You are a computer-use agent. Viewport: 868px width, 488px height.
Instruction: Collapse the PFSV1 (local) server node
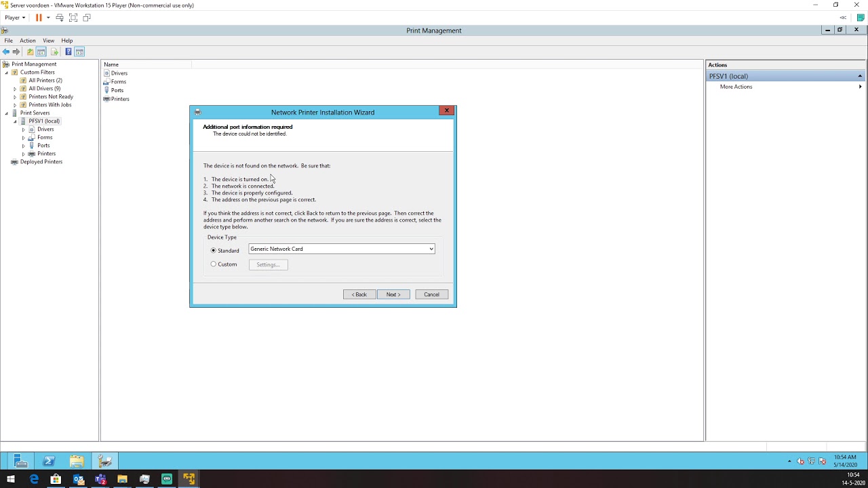15,121
